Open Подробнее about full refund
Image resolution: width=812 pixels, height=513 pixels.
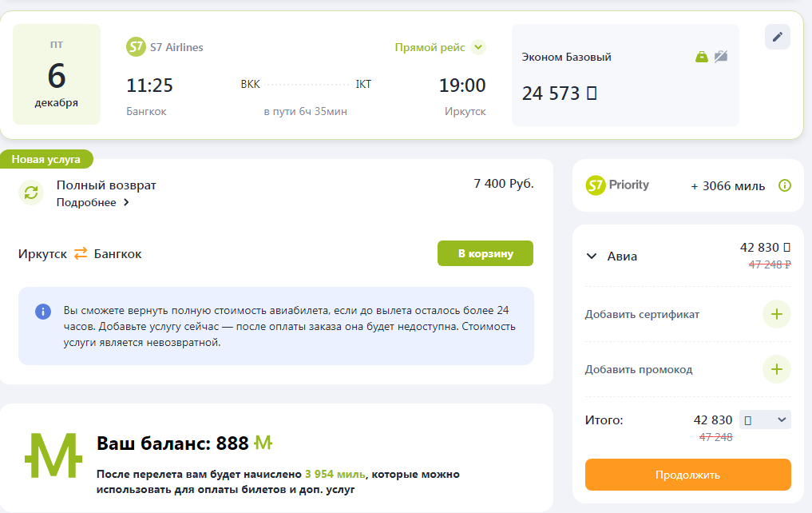click(93, 203)
